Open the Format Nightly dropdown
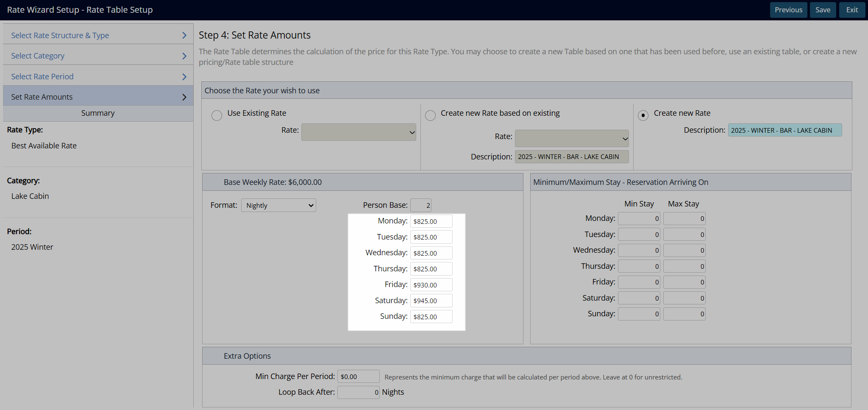The height and width of the screenshot is (410, 868). tap(278, 205)
